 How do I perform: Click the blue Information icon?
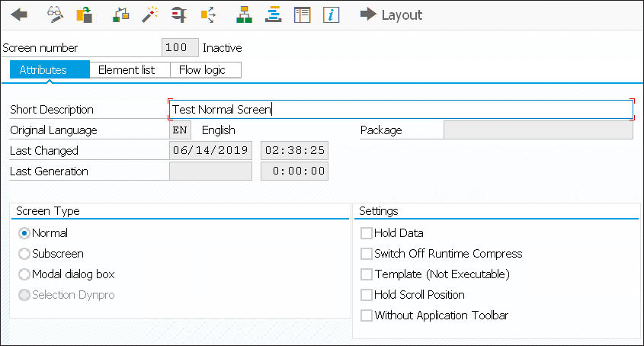click(331, 14)
